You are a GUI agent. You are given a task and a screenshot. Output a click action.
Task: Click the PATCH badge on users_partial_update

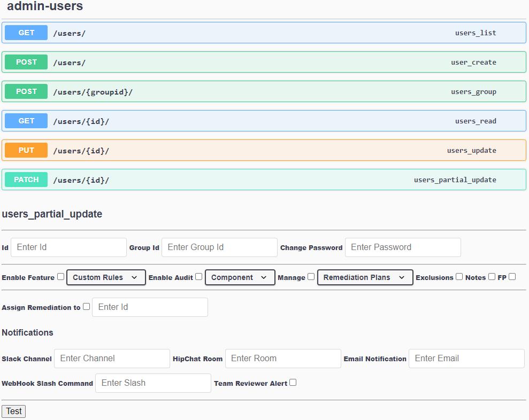(26, 180)
